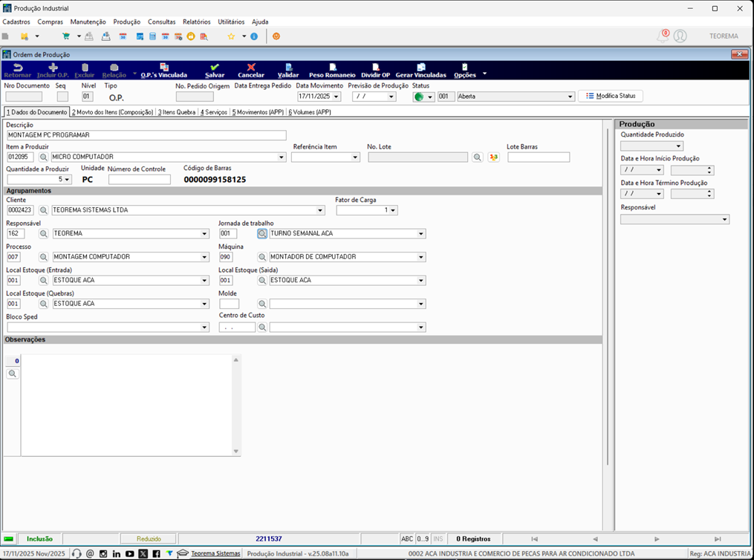Click the lookup magnifier beside No. Lote
The width and height of the screenshot is (754, 560).
[x=477, y=157]
